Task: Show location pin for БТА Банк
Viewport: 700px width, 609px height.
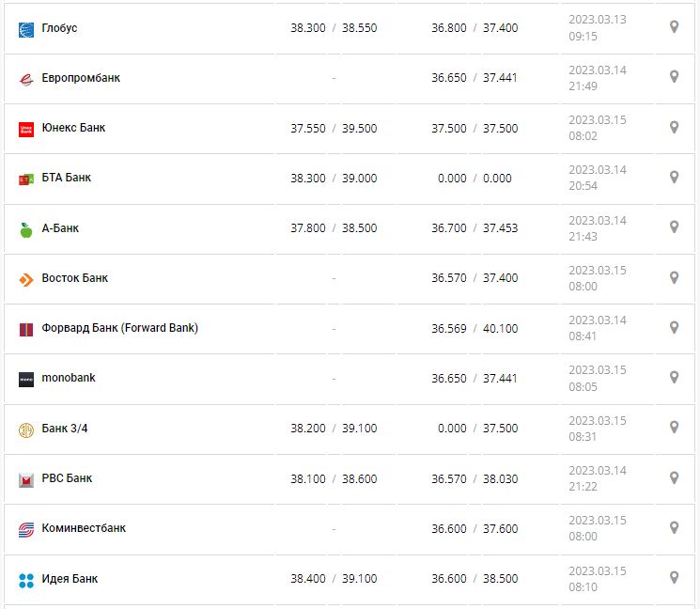Action: pyautogui.click(x=674, y=177)
